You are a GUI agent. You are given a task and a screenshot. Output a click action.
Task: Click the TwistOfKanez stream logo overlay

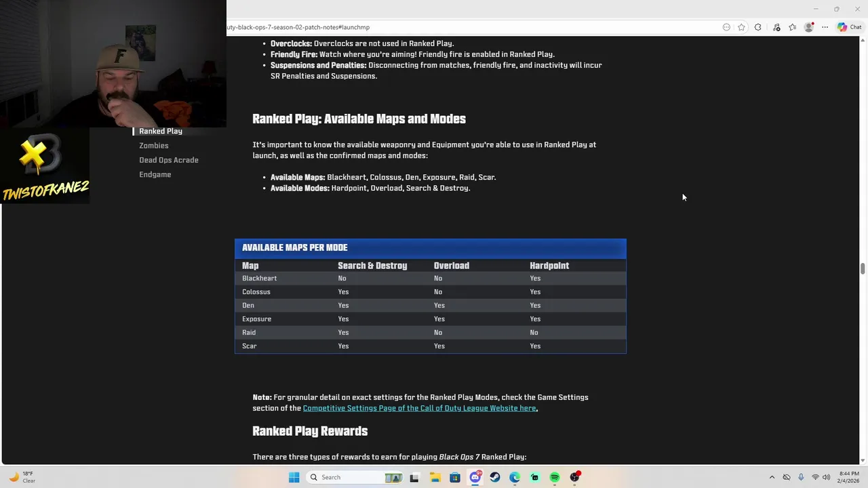pos(45,167)
